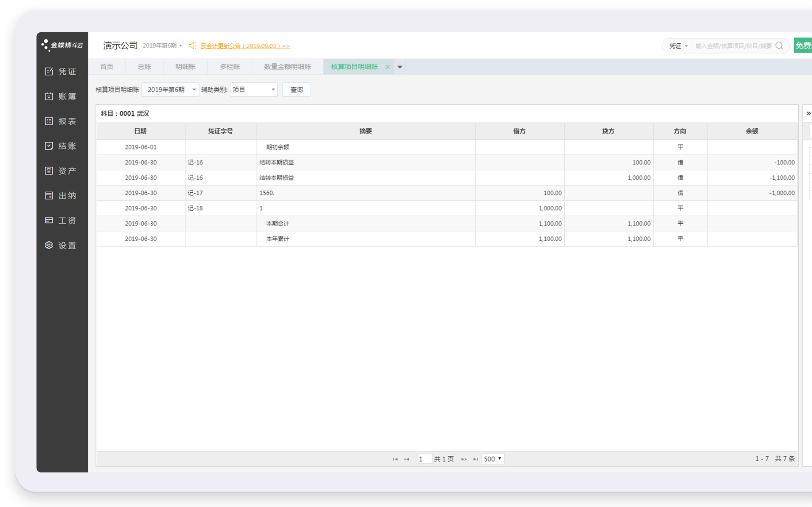Open the 账簿 ledger sidebar icon
The image size is (812, 507).
coord(49,96)
